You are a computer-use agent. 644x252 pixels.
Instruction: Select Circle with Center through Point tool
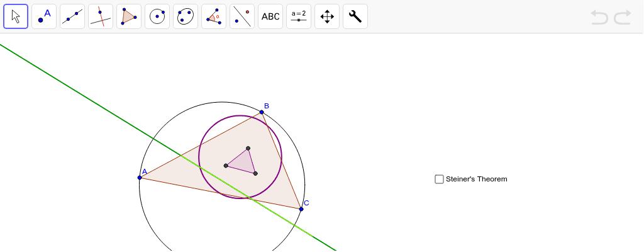point(157,16)
